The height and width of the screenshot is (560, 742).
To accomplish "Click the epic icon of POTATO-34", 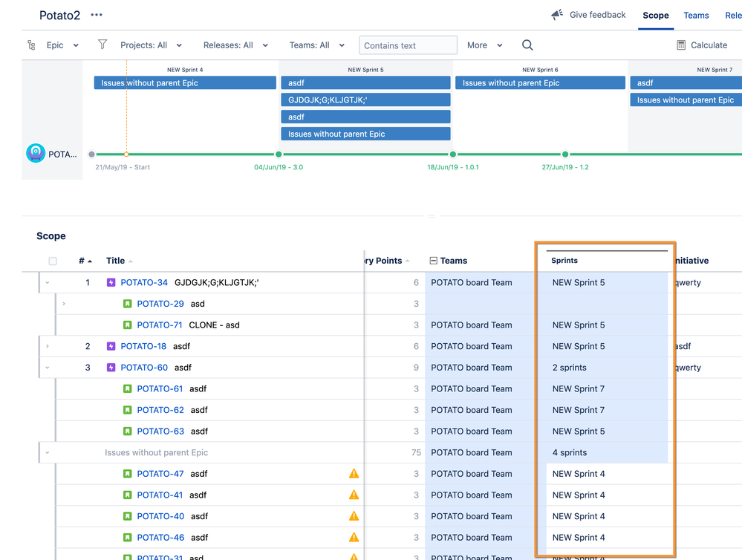I will point(111,283).
